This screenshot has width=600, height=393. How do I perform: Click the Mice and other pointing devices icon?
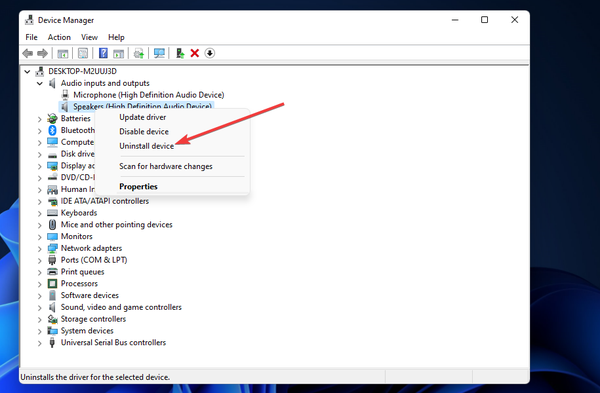click(x=52, y=225)
